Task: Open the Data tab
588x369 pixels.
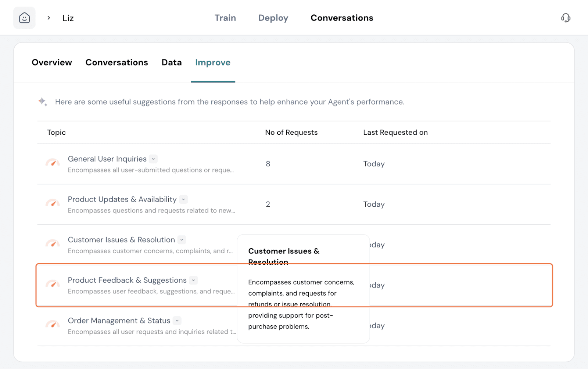Action: [x=172, y=62]
